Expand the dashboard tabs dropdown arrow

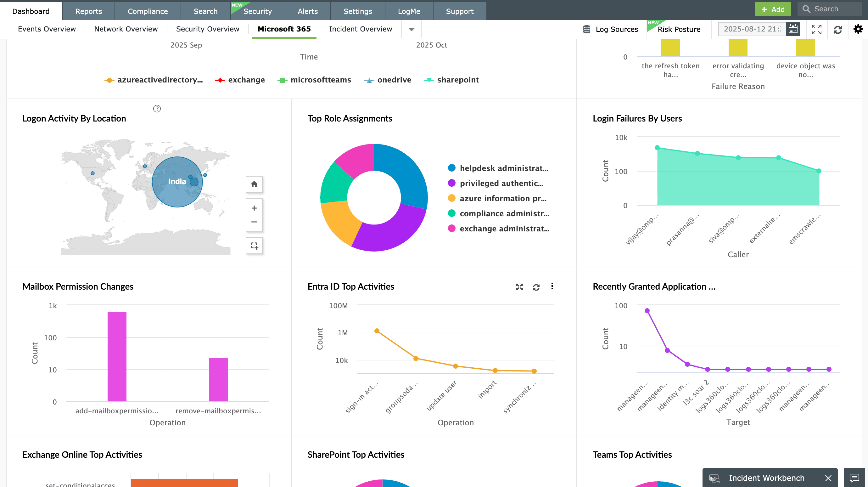click(x=411, y=29)
